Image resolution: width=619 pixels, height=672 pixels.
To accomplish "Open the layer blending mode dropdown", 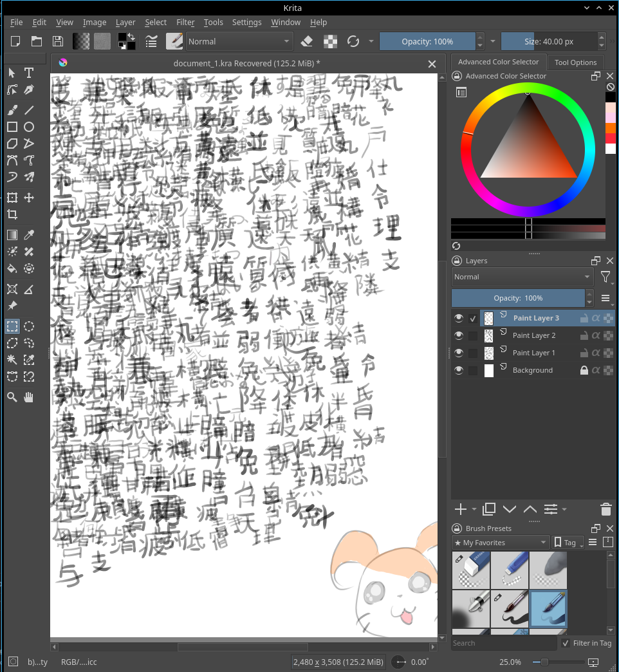I will tap(522, 277).
